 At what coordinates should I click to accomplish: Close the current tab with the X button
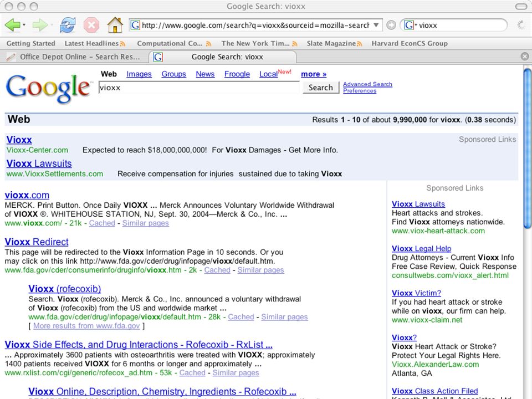525,57
